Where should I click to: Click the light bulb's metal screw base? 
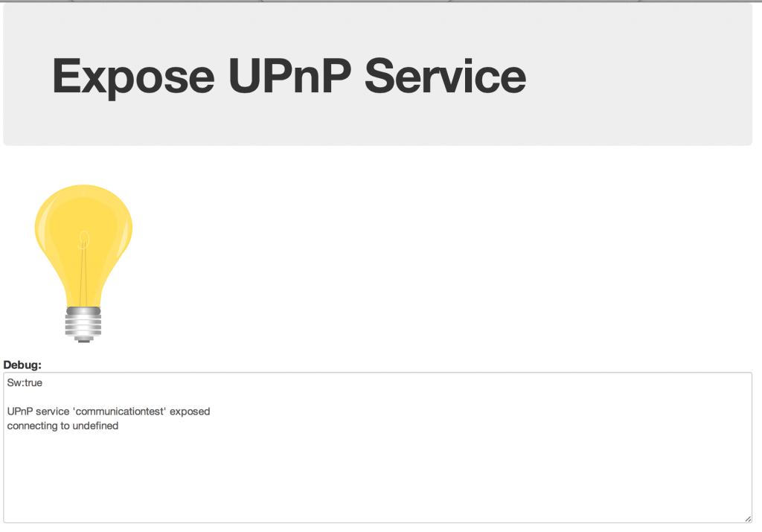click(x=83, y=324)
